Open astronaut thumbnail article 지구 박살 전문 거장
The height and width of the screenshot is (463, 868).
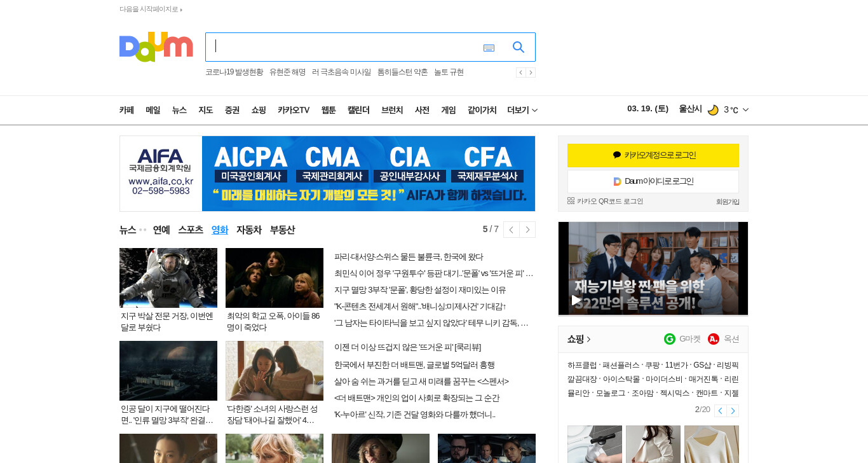(x=168, y=278)
